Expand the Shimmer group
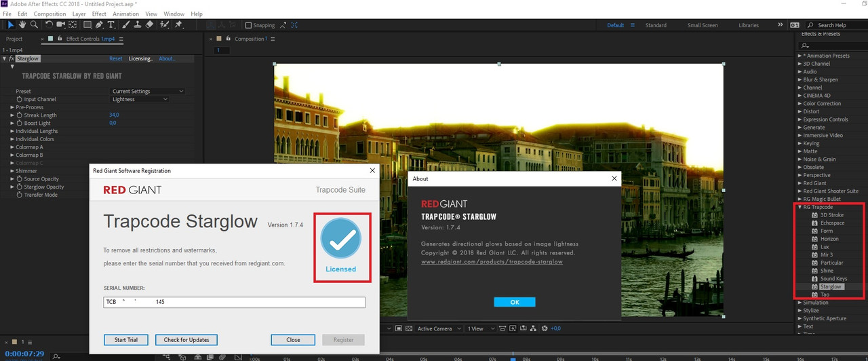The image size is (868, 361). point(12,171)
